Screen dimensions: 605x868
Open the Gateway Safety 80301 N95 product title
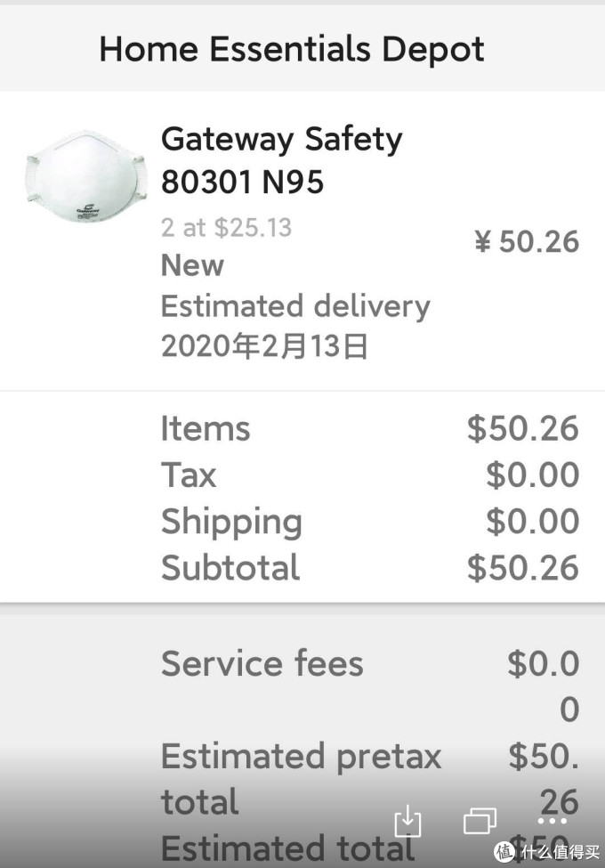281,160
